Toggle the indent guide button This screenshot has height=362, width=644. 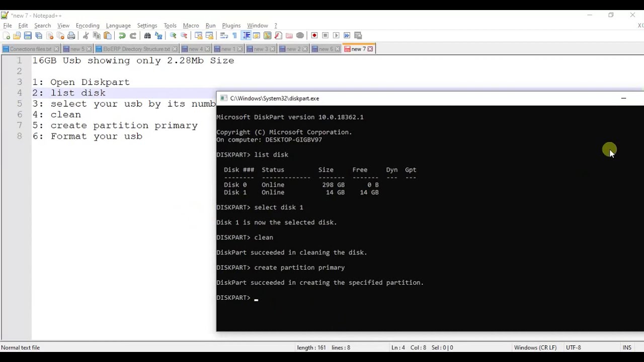(246, 35)
